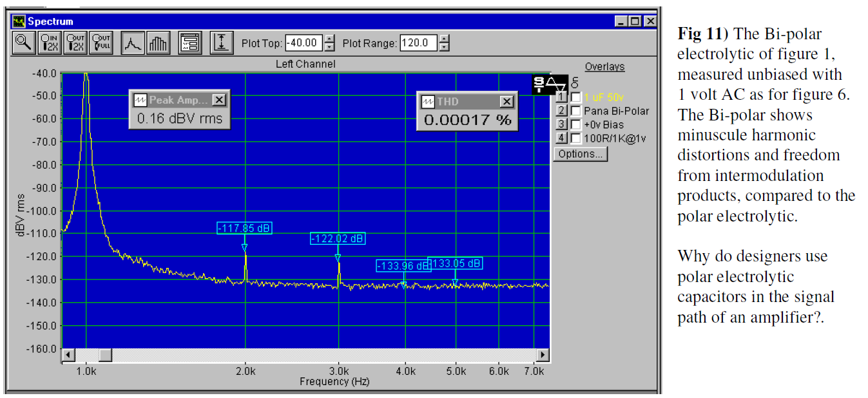
Task: Enable the 1 uF 50v overlay checkbox
Action: pyautogui.click(x=576, y=97)
